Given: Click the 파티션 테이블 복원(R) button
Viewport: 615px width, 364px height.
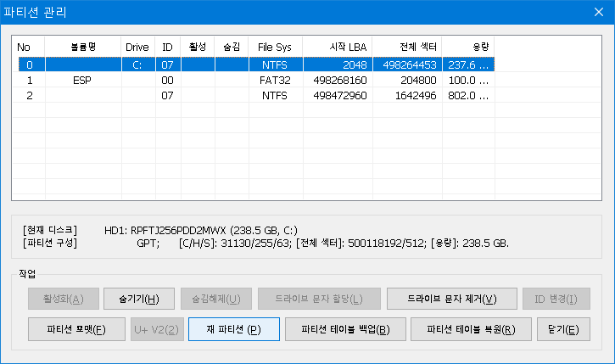Looking at the screenshot, I should 471,329.
